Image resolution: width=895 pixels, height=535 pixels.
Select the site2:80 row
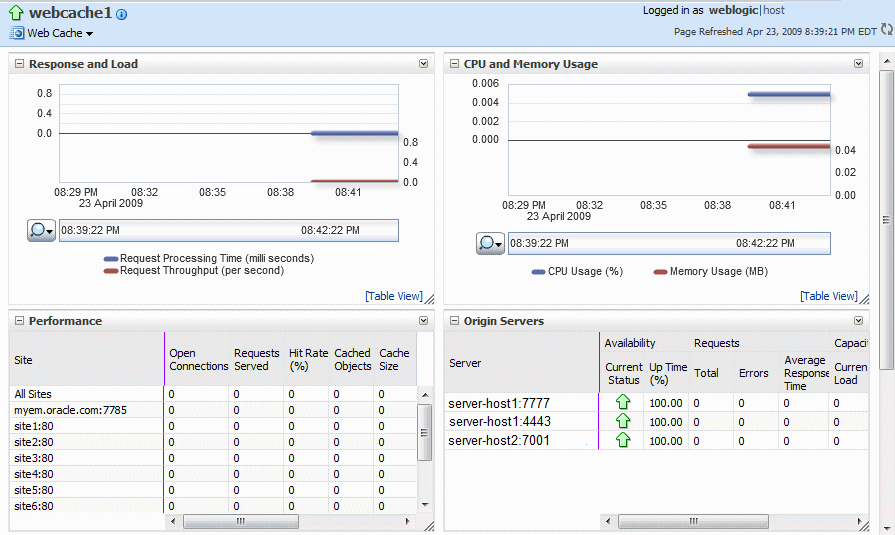click(212, 442)
